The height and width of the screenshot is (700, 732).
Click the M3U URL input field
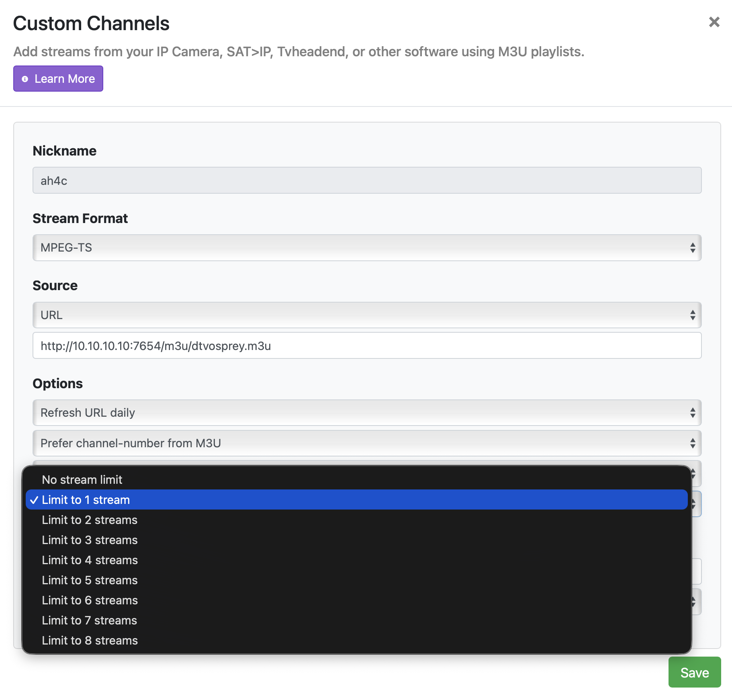tap(366, 346)
